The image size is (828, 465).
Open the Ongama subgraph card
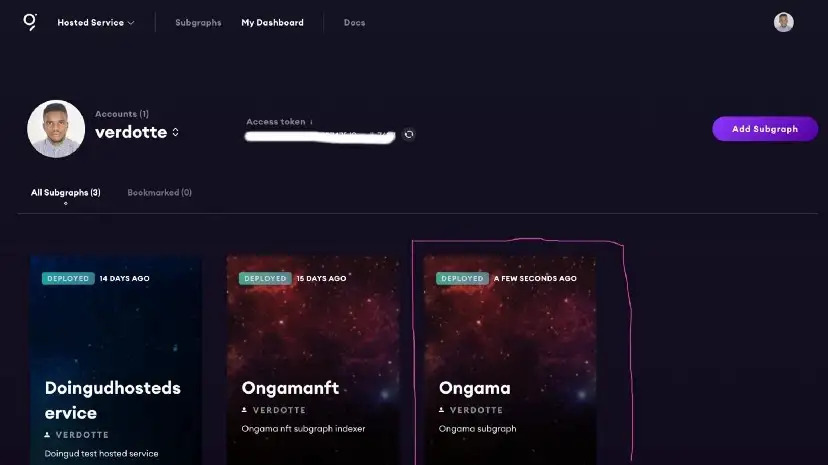click(510, 360)
